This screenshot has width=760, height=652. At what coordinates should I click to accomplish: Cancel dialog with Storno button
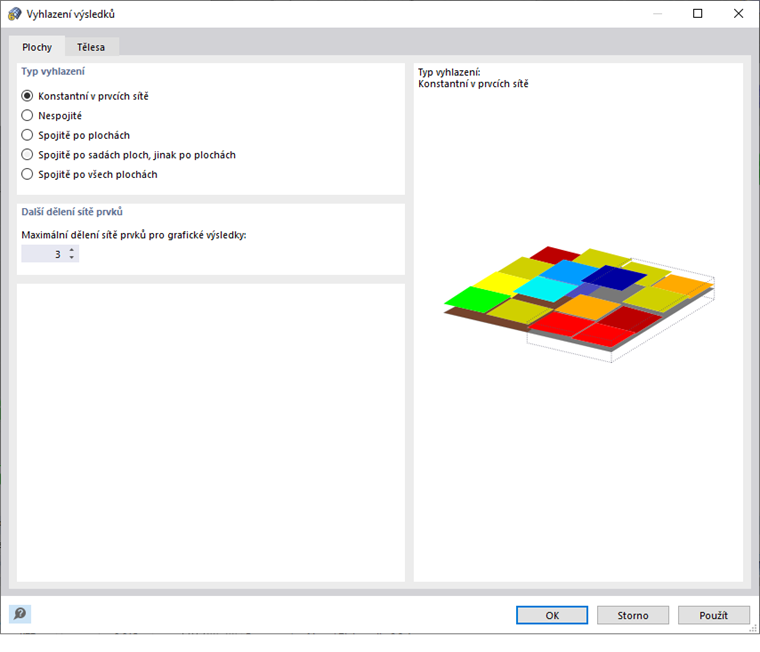pos(633,615)
